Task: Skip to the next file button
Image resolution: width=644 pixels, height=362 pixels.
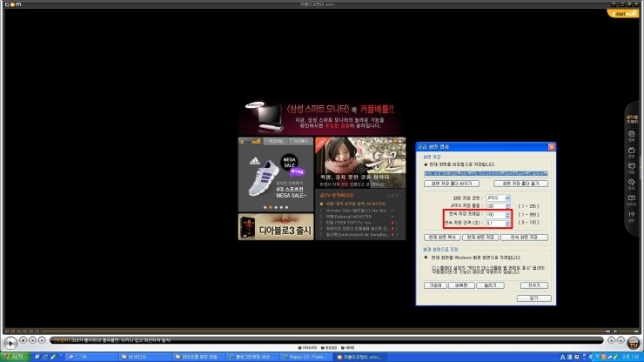Action: [42, 340]
